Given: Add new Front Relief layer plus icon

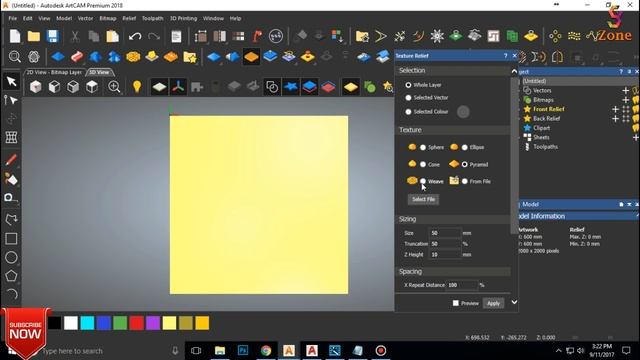Looking at the screenshot, I should point(616,109).
